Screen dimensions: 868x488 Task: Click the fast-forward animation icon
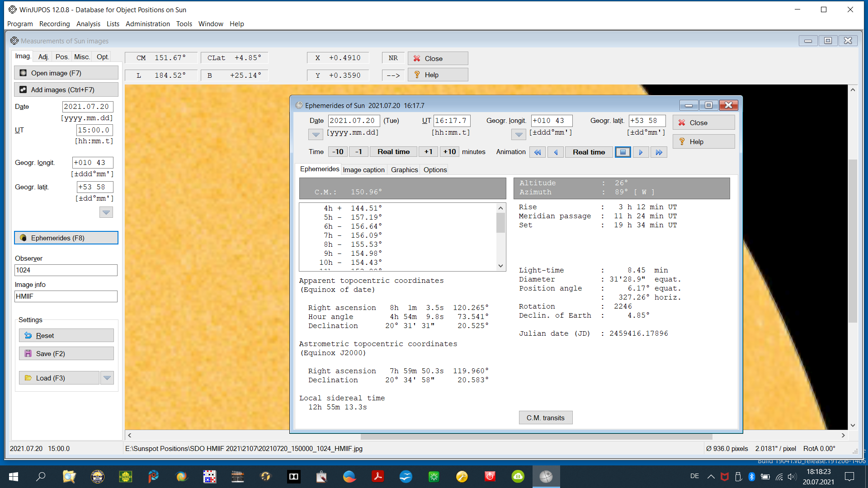[659, 152]
